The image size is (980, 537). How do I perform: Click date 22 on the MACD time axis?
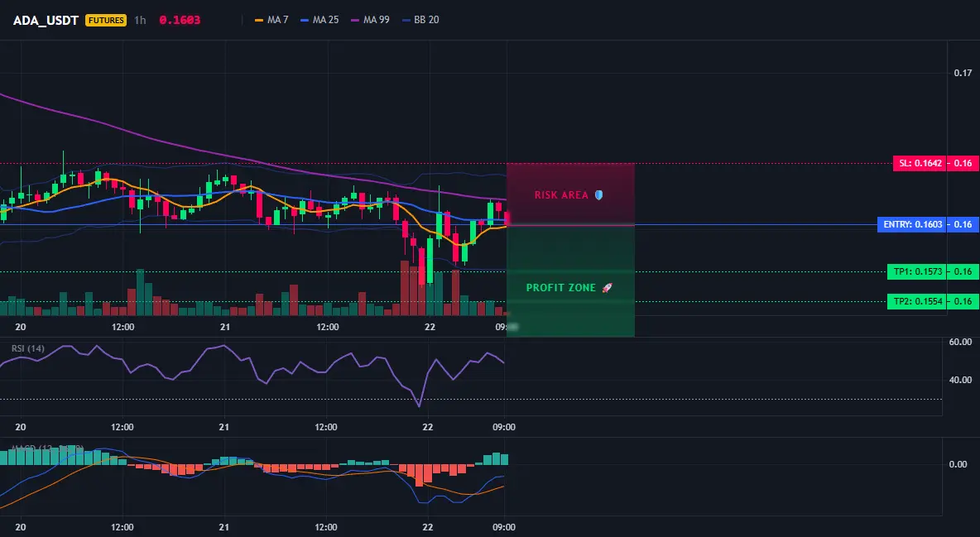tap(427, 527)
